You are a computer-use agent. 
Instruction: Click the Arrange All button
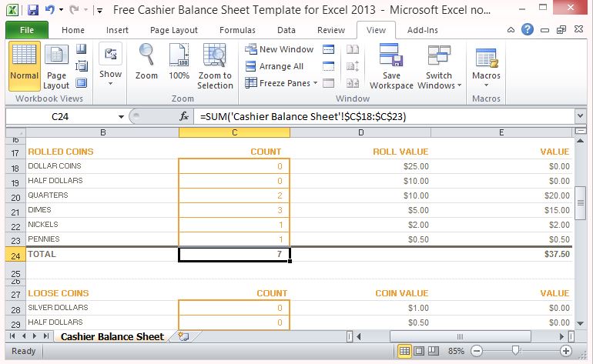pos(274,66)
